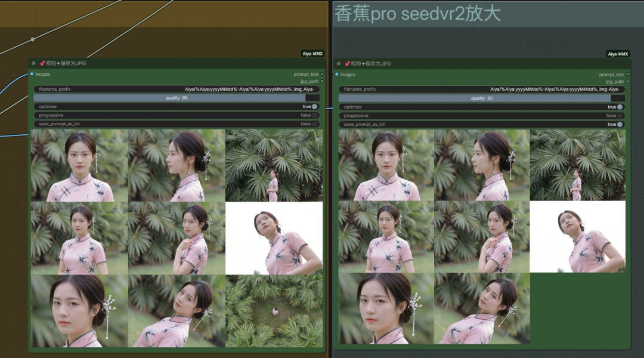
Task: Select the group title '香蕉pro seedvr2放大'
Action: point(417,13)
